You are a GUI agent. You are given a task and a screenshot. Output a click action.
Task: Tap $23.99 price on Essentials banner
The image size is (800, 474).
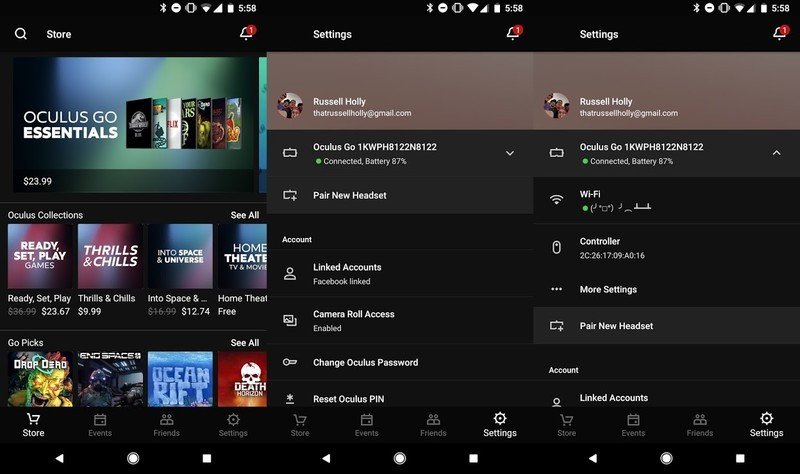[37, 181]
